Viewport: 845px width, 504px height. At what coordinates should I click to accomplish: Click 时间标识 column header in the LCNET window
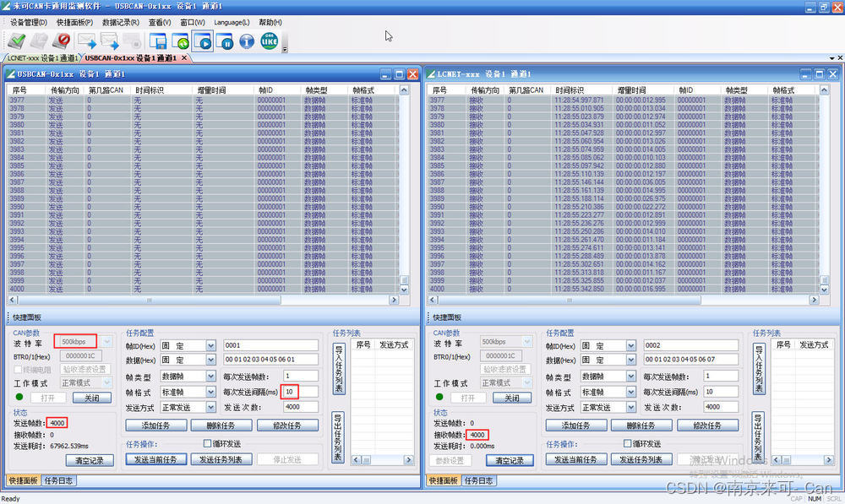(x=582, y=90)
